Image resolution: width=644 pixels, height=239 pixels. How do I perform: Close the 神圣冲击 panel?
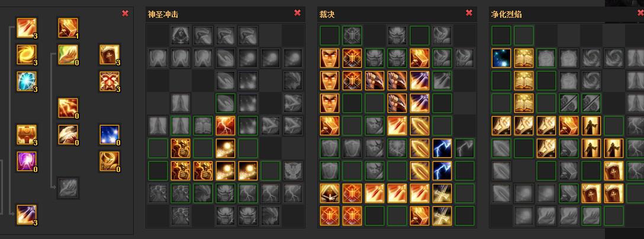(297, 13)
